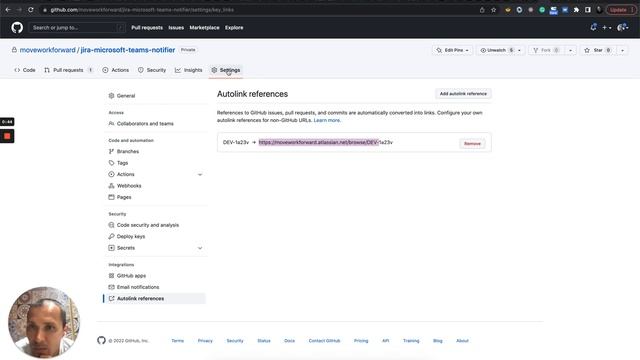Screen dimensions: 640x360
Task: Star the repository
Action: (x=598, y=50)
